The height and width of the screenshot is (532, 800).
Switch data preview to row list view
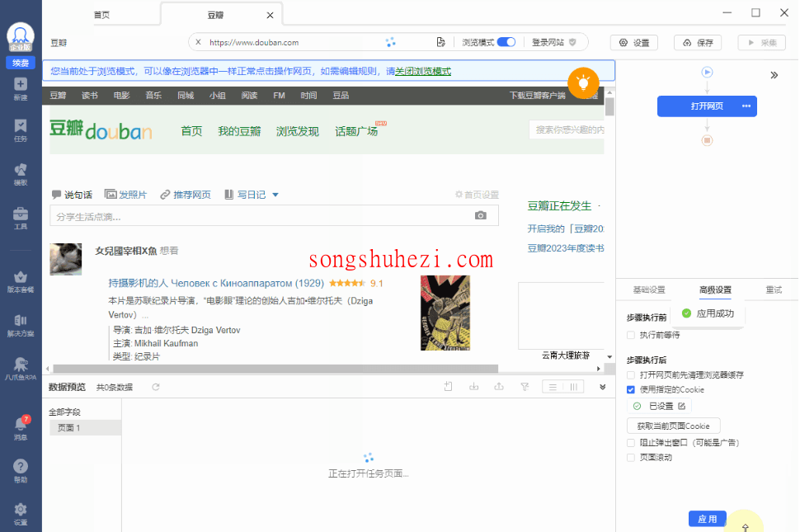tap(553, 387)
